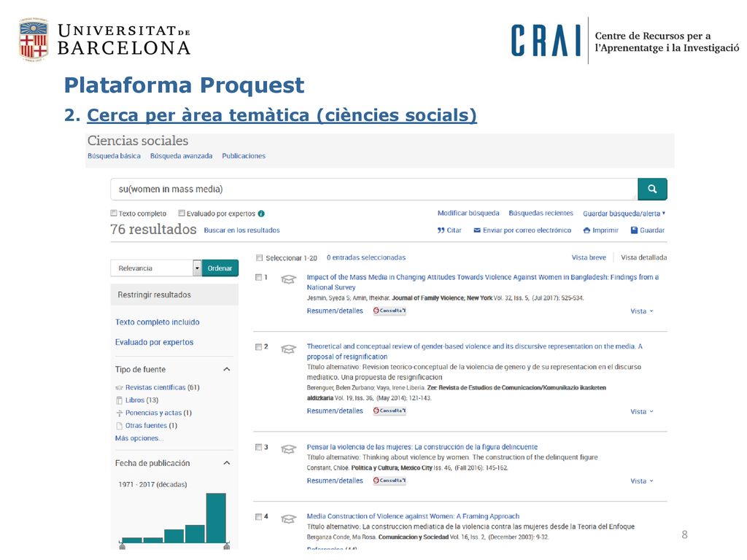The height and width of the screenshot is (560, 747).
Task: Click Consulta'l button for result 1
Action: [390, 311]
